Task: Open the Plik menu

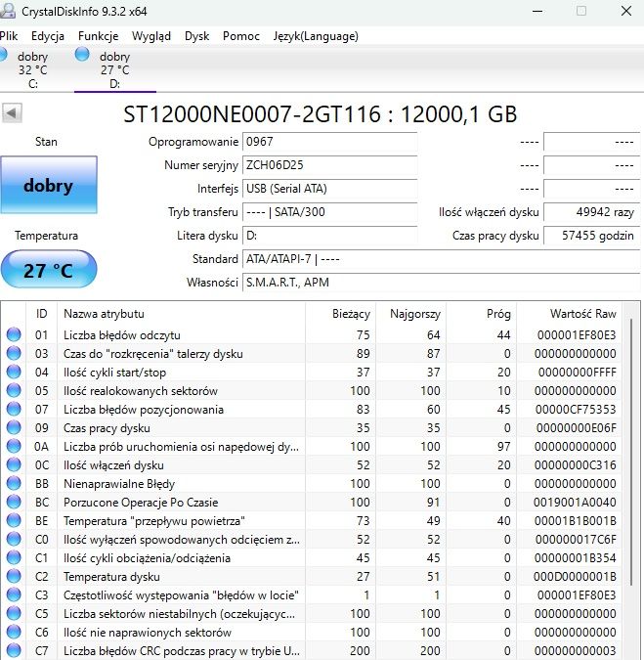Action: point(9,36)
